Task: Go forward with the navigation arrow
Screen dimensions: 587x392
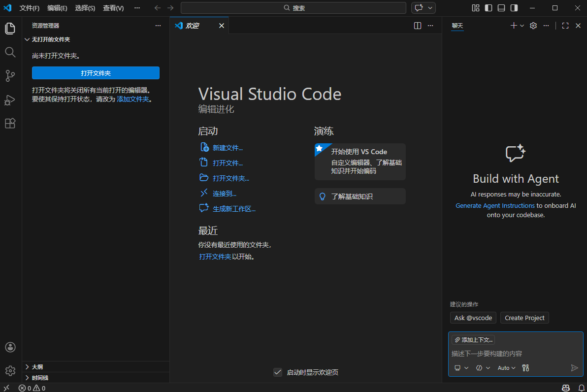Action: tap(170, 8)
